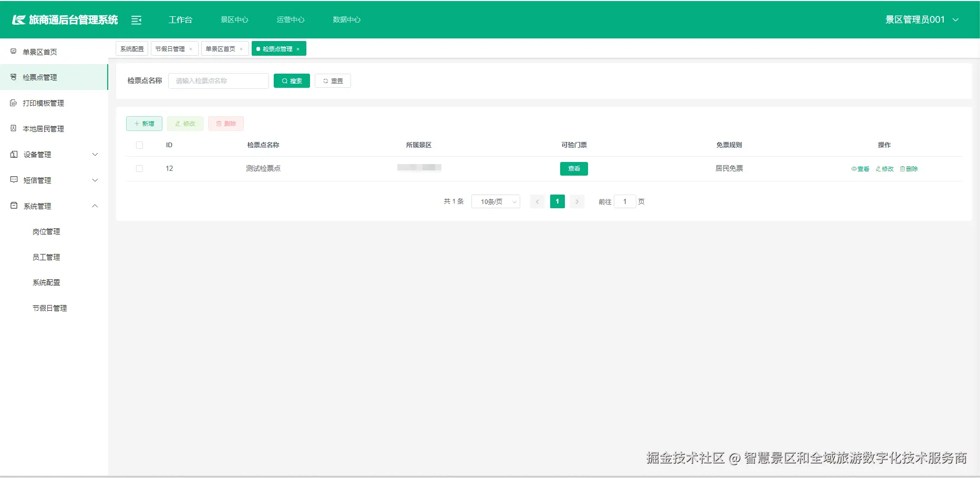Image resolution: width=980 pixels, height=478 pixels.
Task: Click the 新增 button to add a checkpoint
Action: point(144,123)
